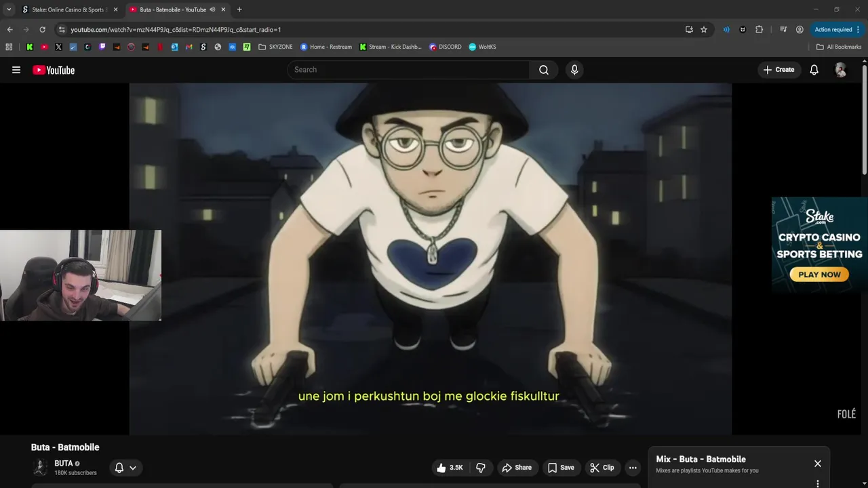Mute tab via speaker icon on YouTube tab
Viewport: 868px width, 488px height.
coord(212,9)
